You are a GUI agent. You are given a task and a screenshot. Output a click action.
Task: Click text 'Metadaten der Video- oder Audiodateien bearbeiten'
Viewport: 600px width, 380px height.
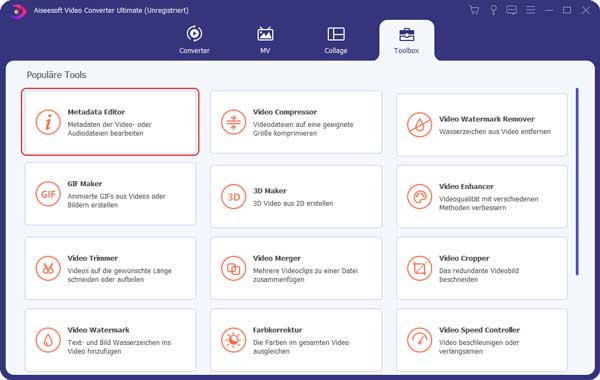pyautogui.click(x=109, y=129)
